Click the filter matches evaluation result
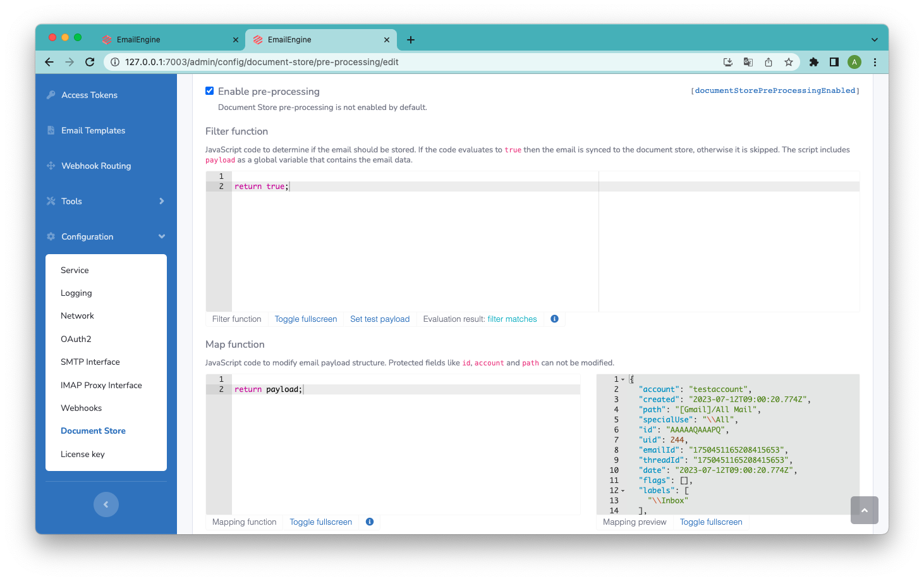Viewport: 924px width, 581px height. (x=512, y=319)
